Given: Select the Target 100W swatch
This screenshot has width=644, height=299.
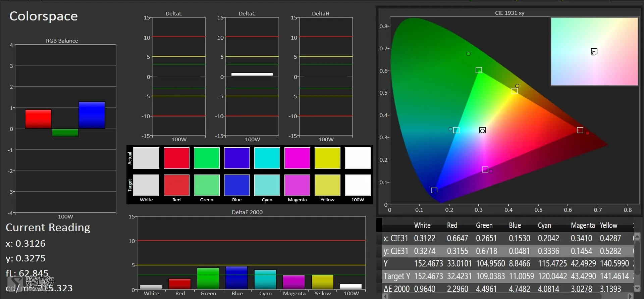Looking at the screenshot, I should tap(358, 185).
